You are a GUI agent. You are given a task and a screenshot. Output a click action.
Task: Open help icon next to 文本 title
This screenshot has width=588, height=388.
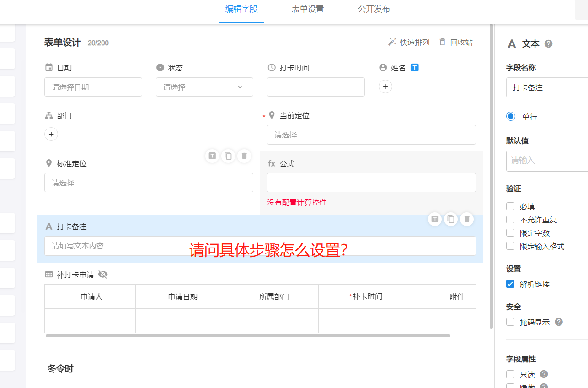(549, 44)
